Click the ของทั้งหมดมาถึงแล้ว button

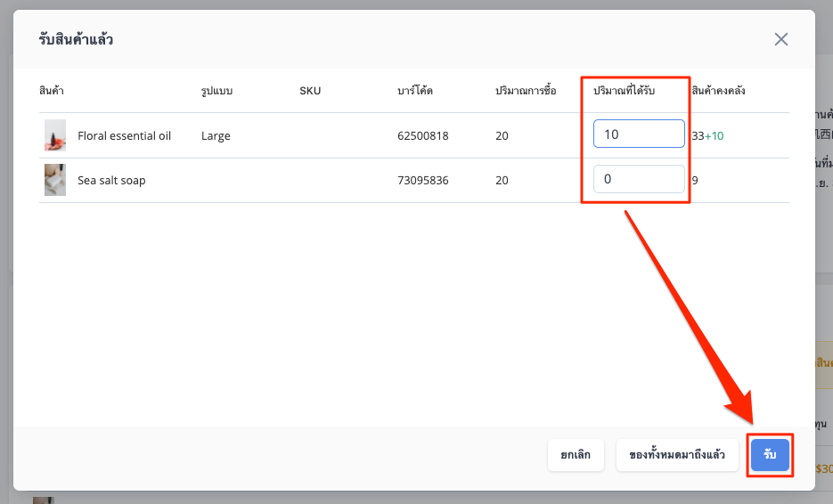coord(677,455)
